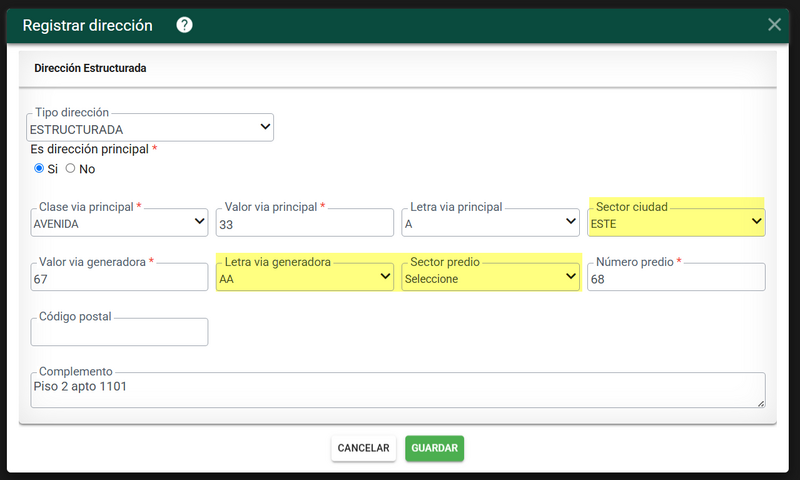
Task: Select the No radio button
Action: click(x=70, y=168)
